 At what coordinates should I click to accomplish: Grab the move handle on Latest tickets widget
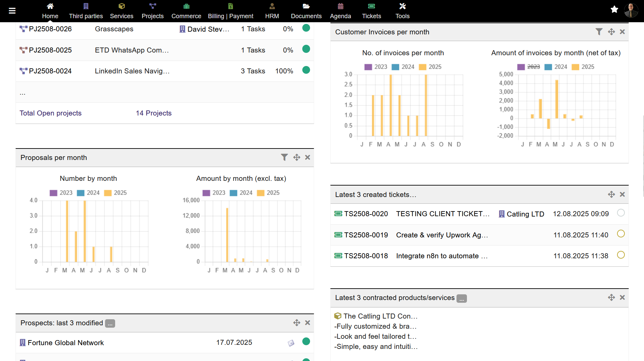(x=611, y=194)
